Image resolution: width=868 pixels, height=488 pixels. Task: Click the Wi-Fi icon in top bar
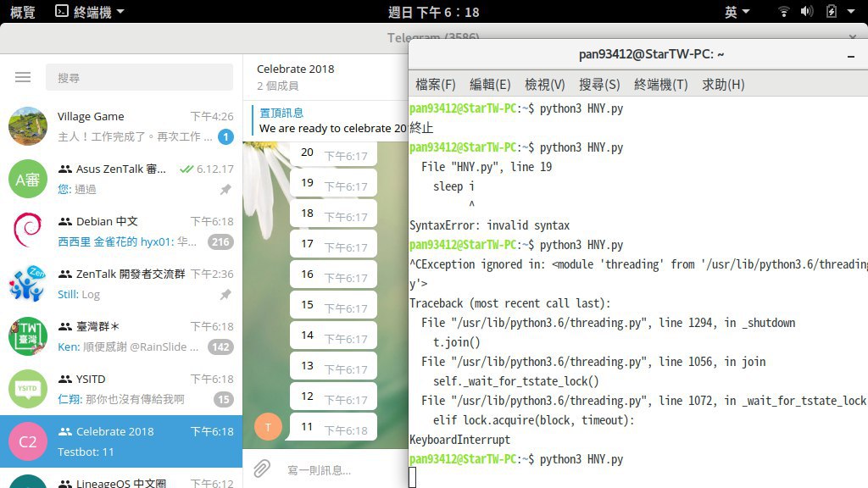pyautogui.click(x=783, y=12)
